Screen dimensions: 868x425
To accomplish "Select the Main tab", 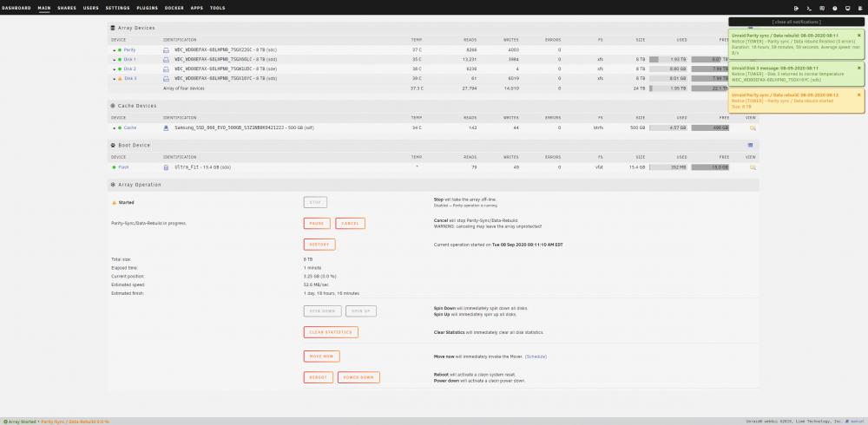I will pos(44,9).
